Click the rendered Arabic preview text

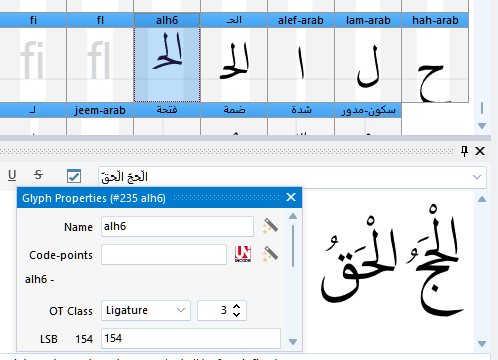[x=392, y=260]
